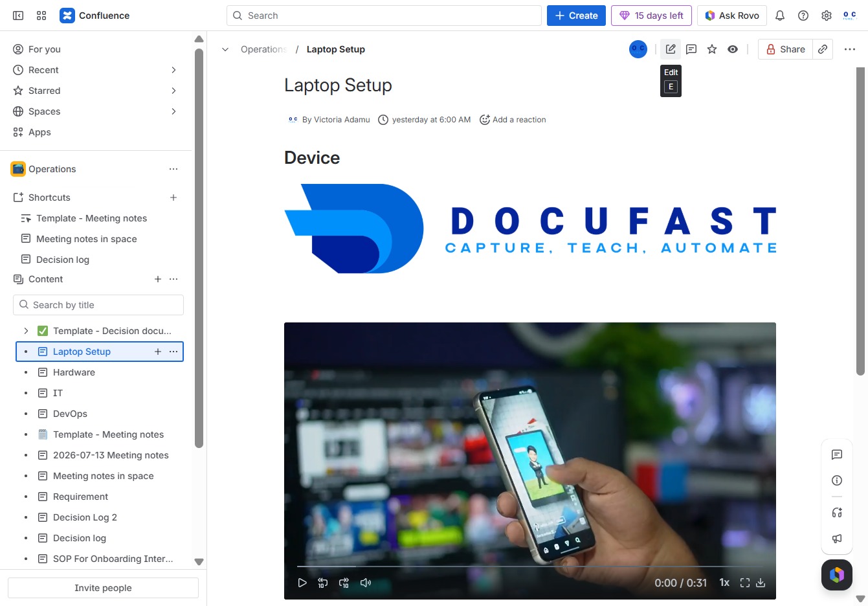Add a reaction to the page

tap(513, 120)
